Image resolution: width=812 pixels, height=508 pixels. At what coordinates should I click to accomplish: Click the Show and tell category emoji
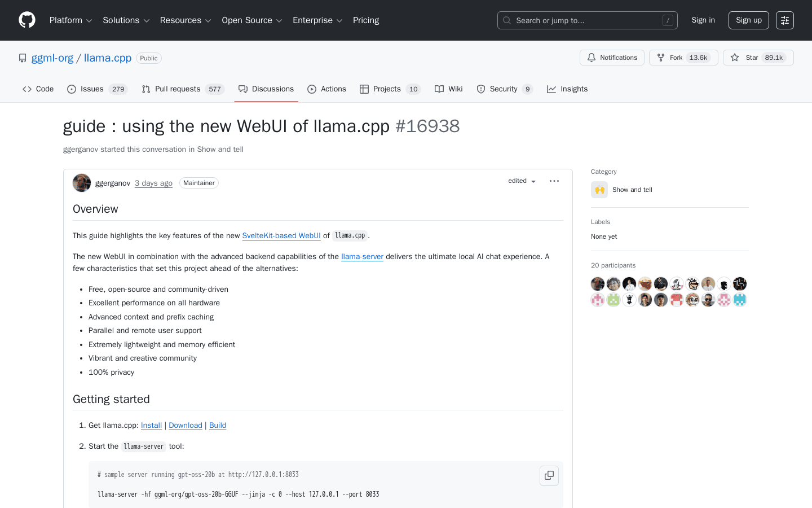599,190
